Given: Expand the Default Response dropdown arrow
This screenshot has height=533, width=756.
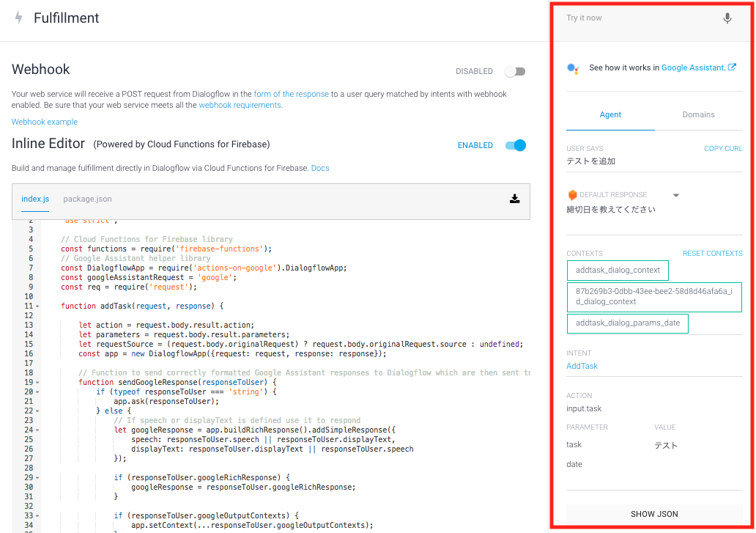Looking at the screenshot, I should tap(676, 195).
